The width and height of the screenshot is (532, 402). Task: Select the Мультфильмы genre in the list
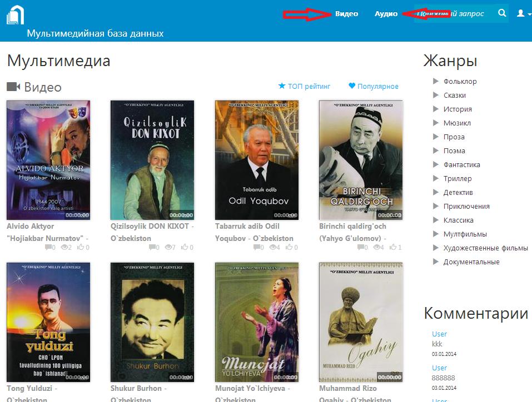point(465,234)
